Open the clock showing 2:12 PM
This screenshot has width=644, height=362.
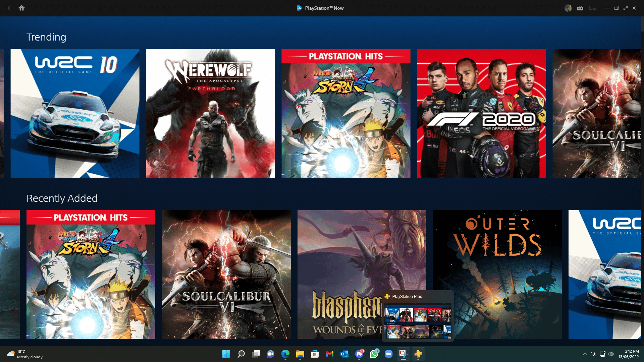629,354
